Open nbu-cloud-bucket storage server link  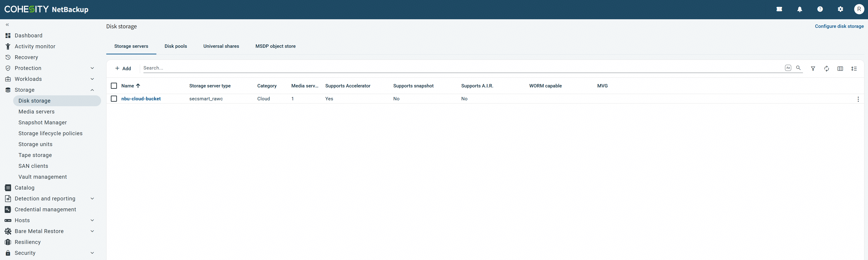(141, 99)
